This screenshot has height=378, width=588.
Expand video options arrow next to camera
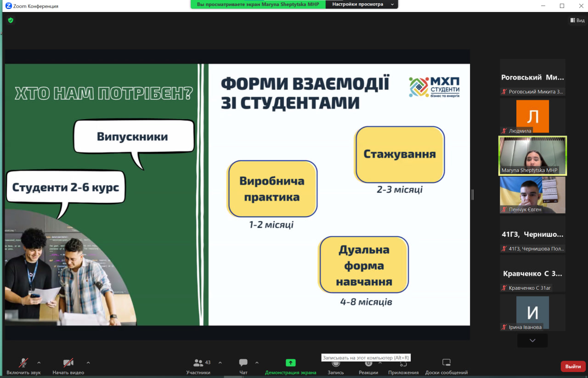click(x=88, y=362)
